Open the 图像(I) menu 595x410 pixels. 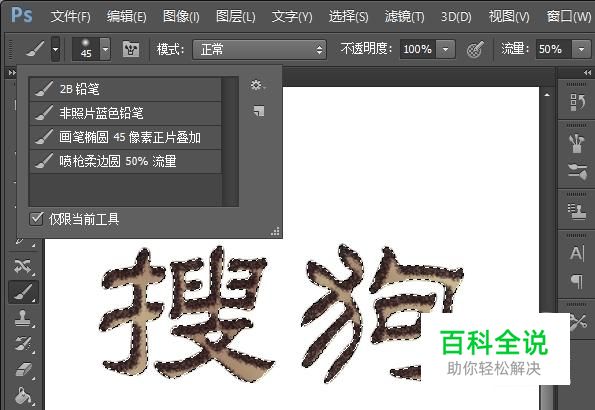[181, 17]
